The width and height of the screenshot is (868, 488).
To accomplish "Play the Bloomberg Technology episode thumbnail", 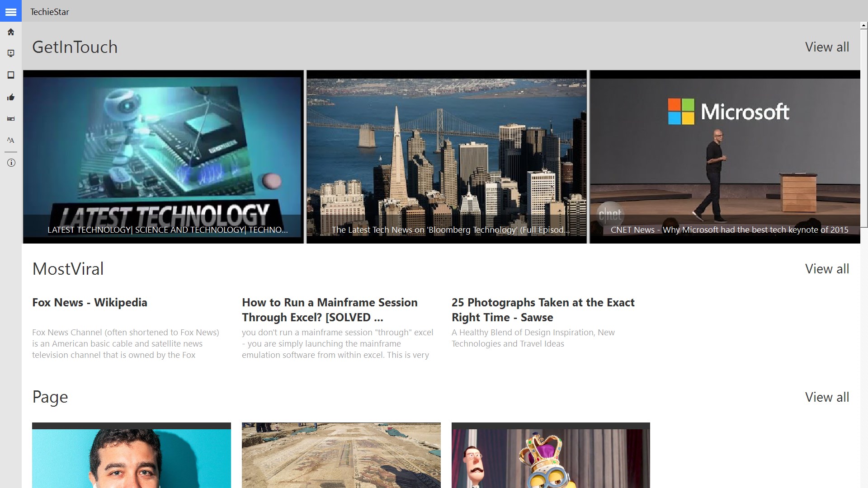I will point(446,157).
